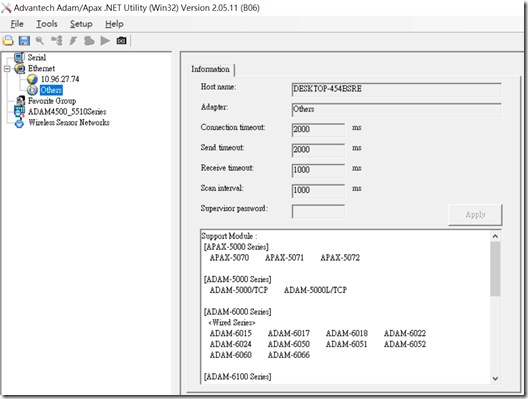Select ADAM4500_5510Series in the tree
This screenshot has width=528, height=399.
pyautogui.click(x=67, y=111)
